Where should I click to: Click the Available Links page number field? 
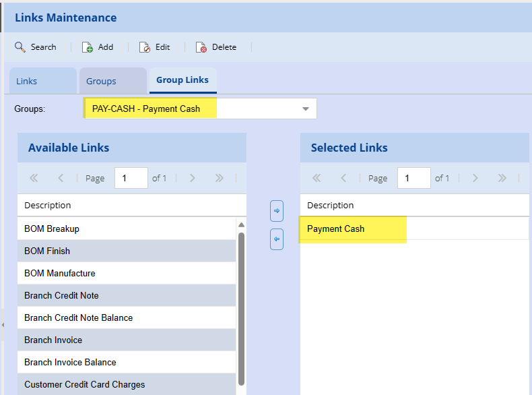pyautogui.click(x=131, y=179)
